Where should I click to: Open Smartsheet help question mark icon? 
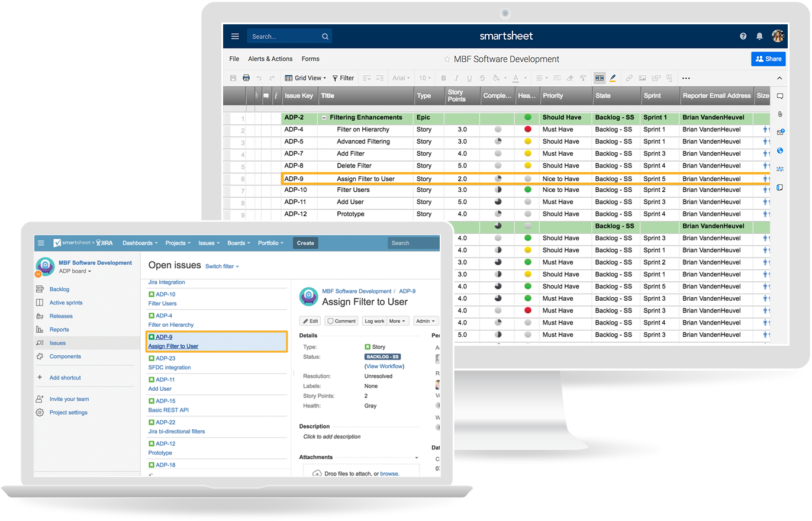click(x=743, y=36)
